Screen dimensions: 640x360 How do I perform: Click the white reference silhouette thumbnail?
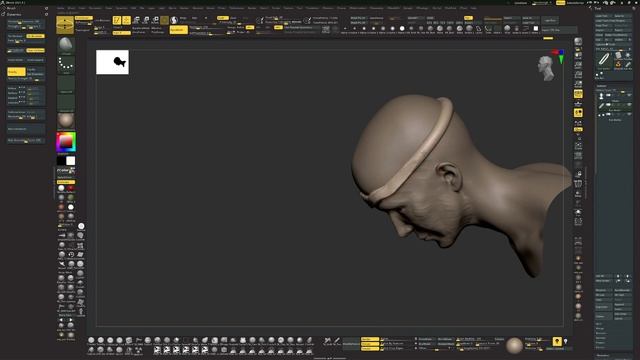[x=112, y=62]
